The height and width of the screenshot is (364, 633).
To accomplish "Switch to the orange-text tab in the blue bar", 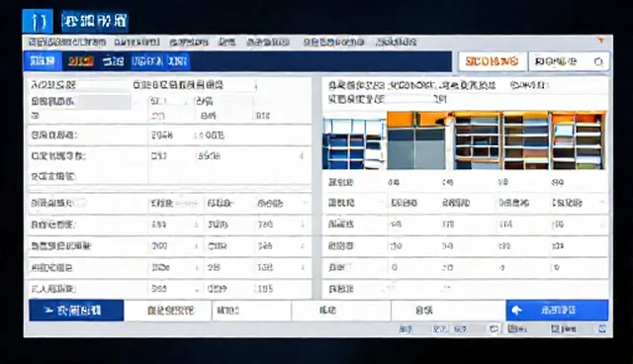I will coord(81,61).
